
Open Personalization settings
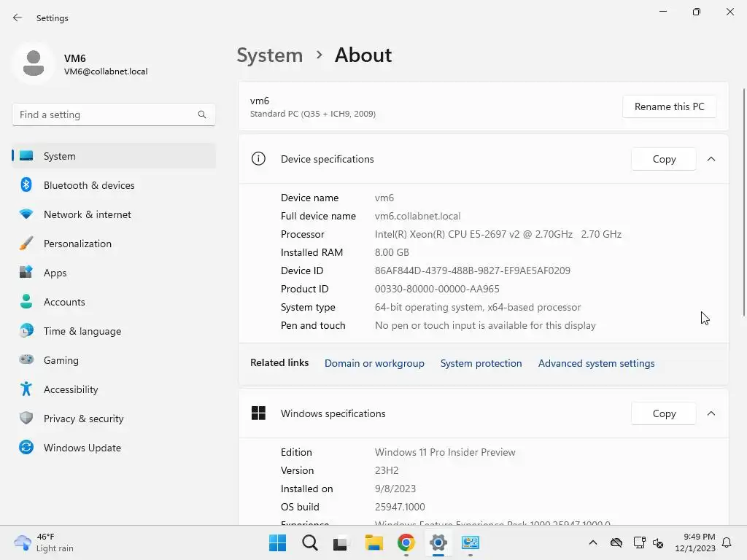114,244
